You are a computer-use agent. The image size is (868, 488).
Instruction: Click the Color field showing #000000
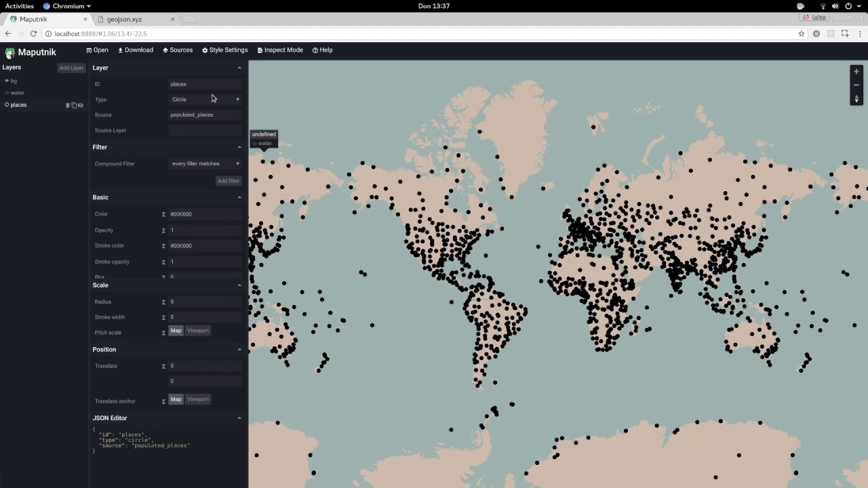tap(205, 214)
